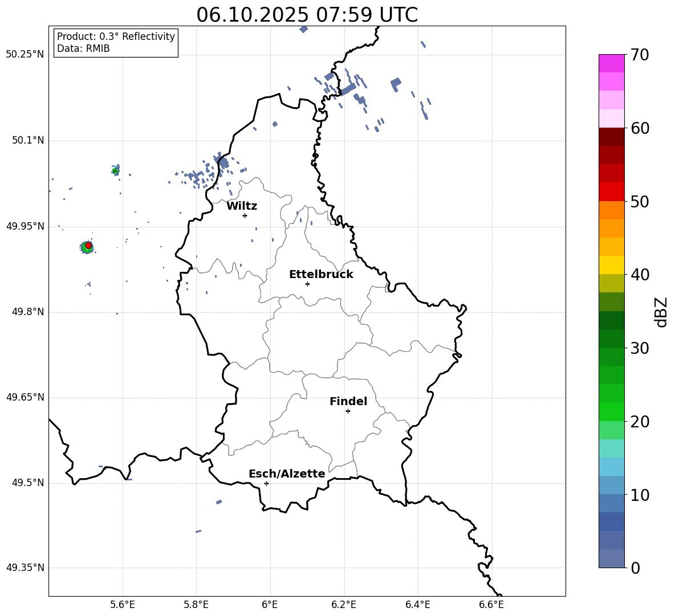Click the colorbar tick value 70

coord(640,55)
